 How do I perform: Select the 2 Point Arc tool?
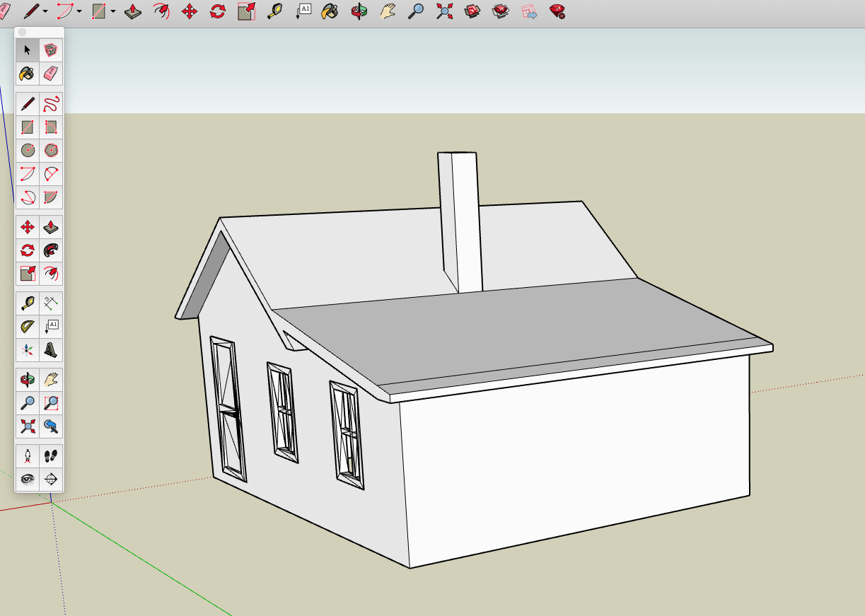[51, 173]
